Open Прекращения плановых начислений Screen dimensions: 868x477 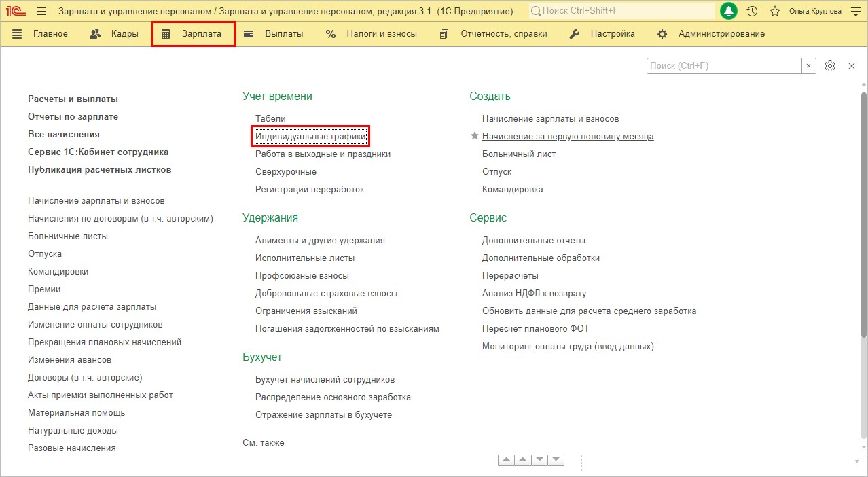[105, 342]
